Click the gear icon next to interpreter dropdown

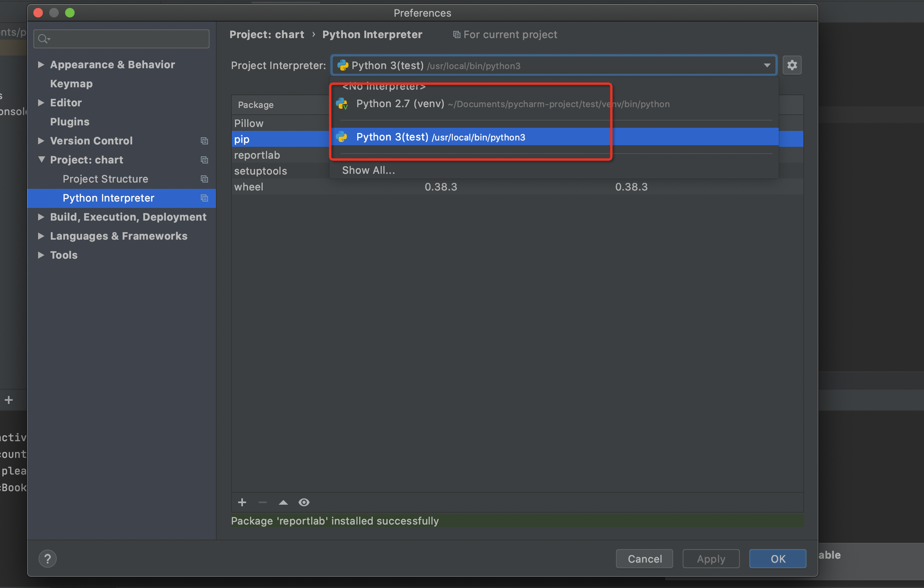792,65
